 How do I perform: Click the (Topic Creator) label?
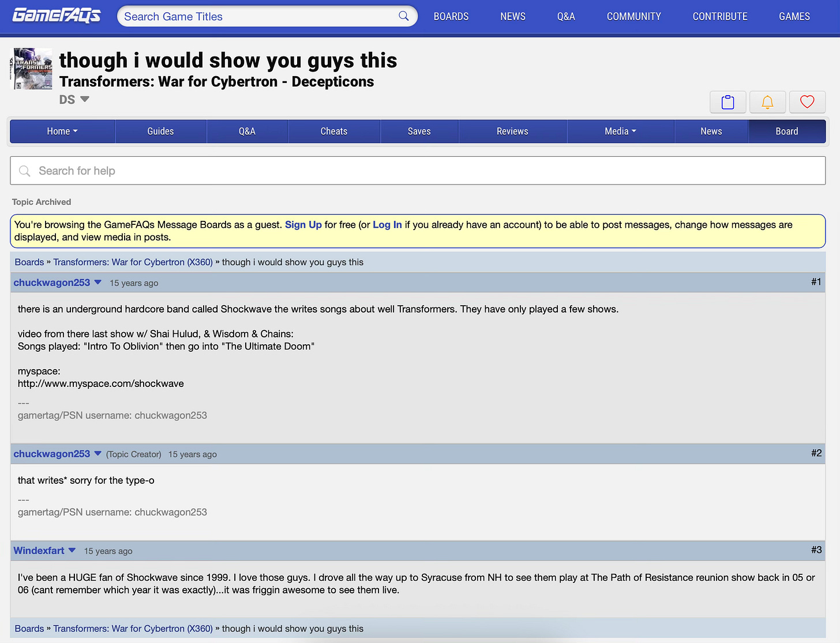[x=134, y=454]
